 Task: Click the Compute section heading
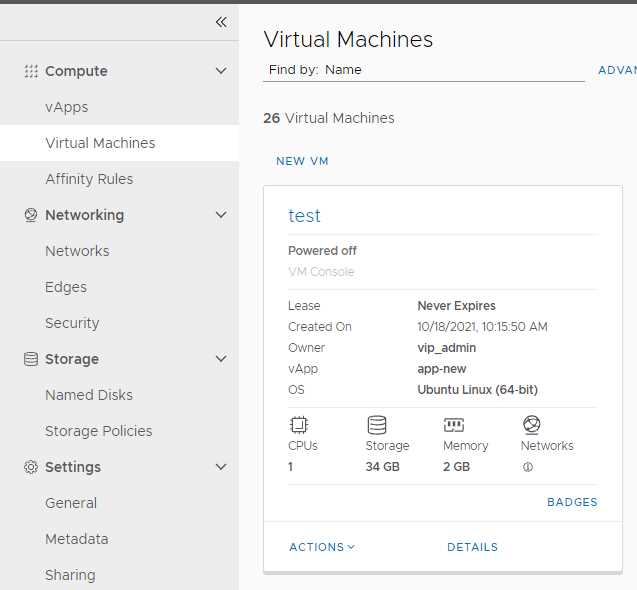coord(76,71)
